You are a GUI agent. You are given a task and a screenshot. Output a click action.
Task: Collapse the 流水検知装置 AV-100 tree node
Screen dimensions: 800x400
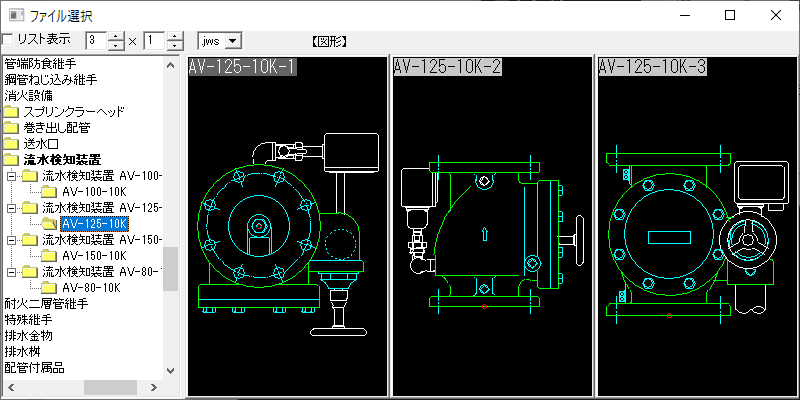[x=11, y=176]
